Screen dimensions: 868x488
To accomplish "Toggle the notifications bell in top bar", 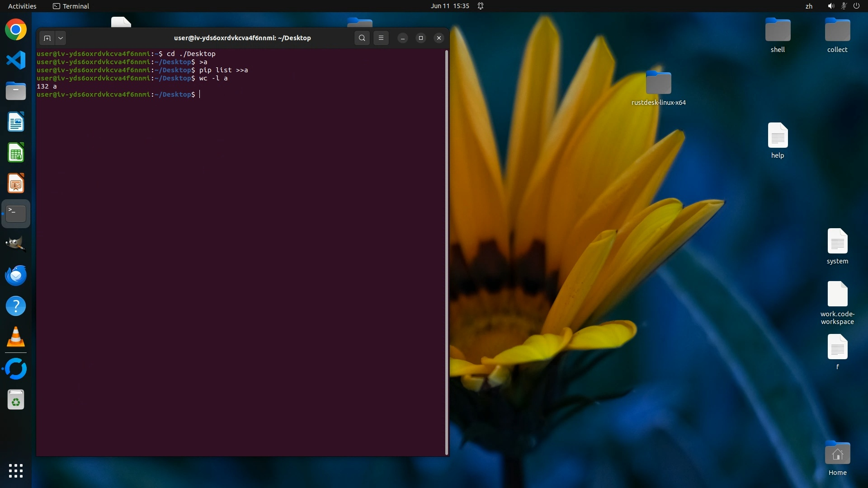I will point(481,6).
